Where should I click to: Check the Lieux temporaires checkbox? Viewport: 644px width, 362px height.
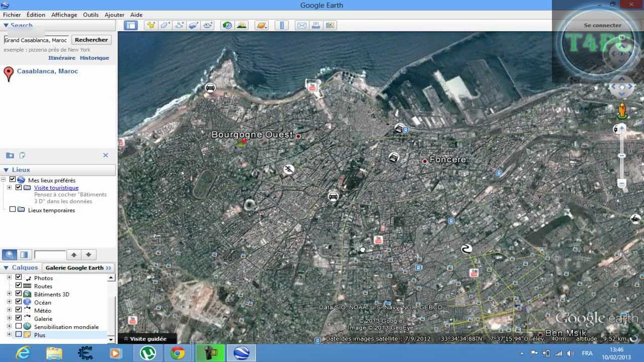(13, 210)
